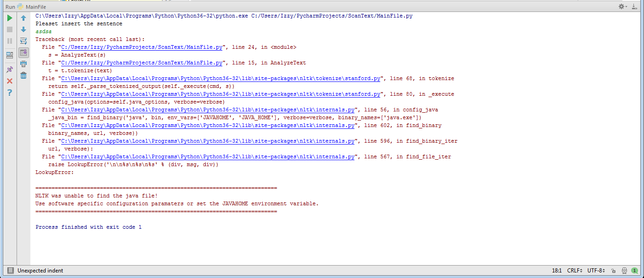This screenshot has width=644, height=278.
Task: Click the 'raise LookupError' code line
Action: tap(133, 164)
